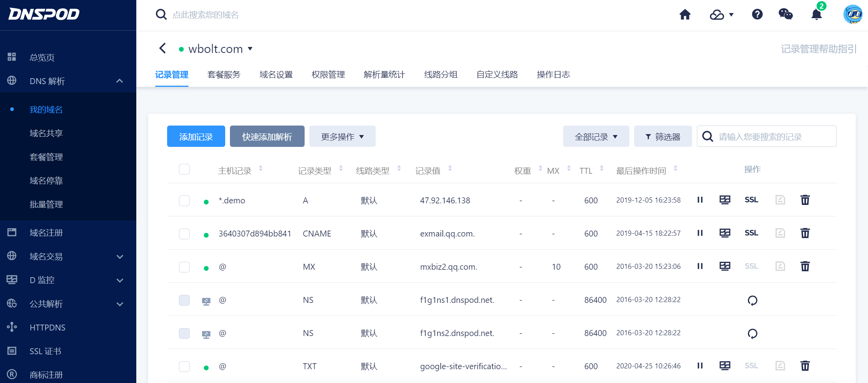This screenshot has width=868, height=383.
Task: Open the 更多操作 dropdown
Action: point(342,136)
